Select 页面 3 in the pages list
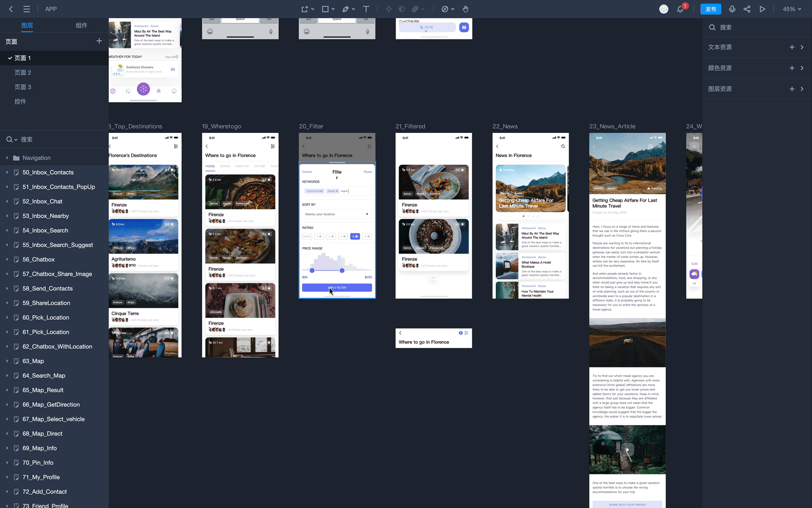The width and height of the screenshot is (812, 508). [x=54, y=87]
